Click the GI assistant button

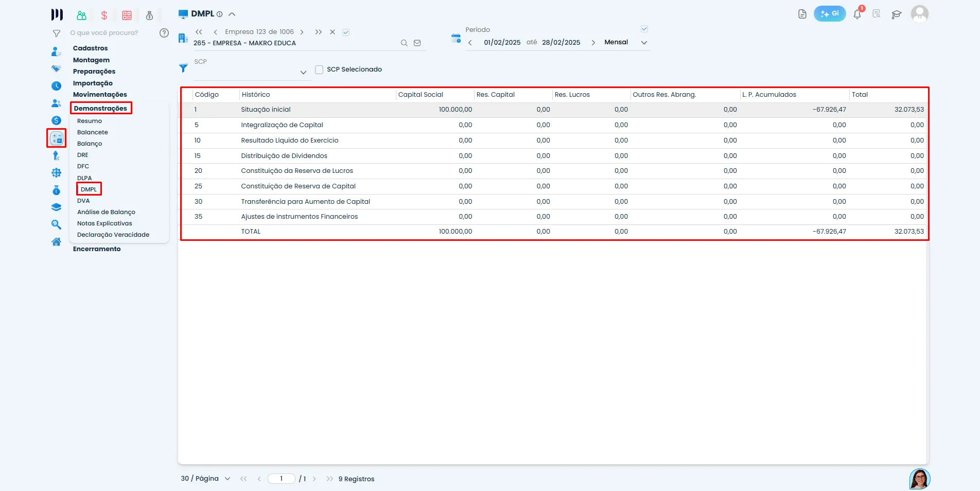(830, 14)
